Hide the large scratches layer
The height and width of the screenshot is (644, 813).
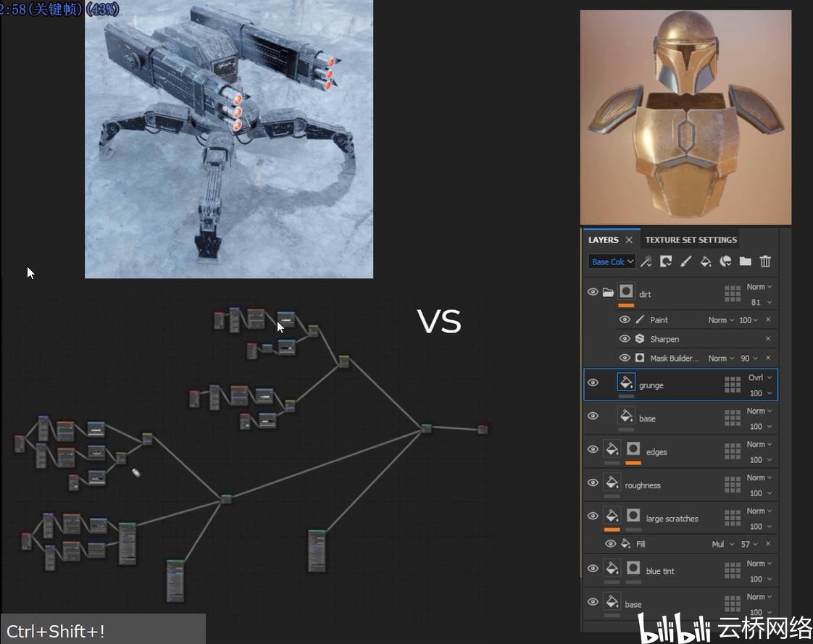point(593,516)
